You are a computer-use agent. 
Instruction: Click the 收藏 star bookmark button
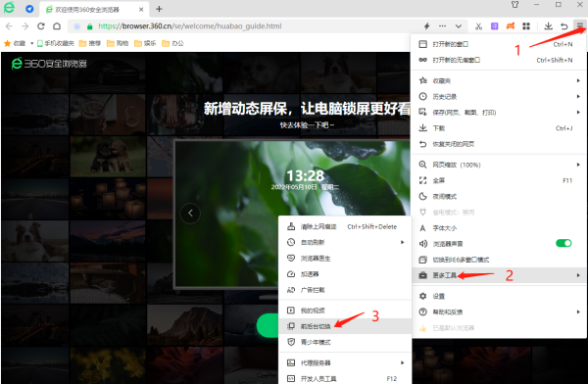[x=15, y=43]
